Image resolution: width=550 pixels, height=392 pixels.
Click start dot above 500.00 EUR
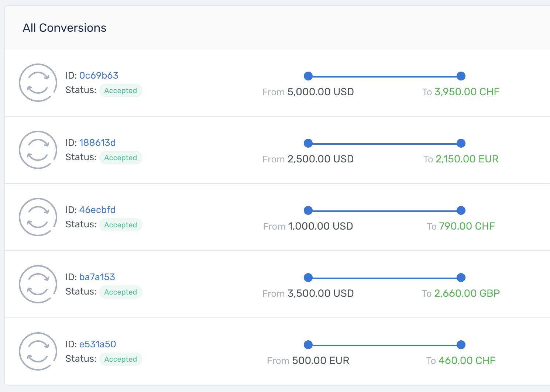pyautogui.click(x=308, y=345)
